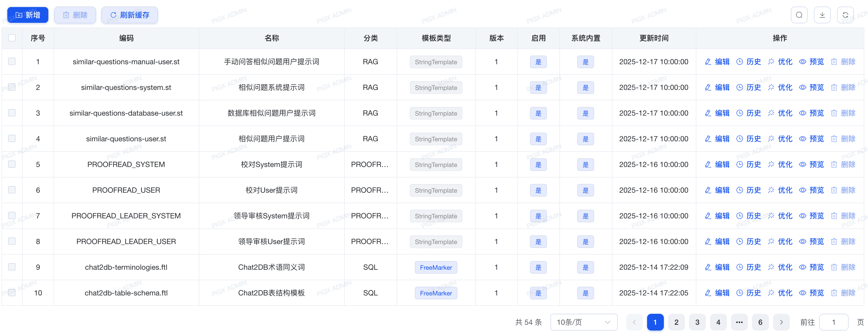Check the checkbox for row 3

[12, 113]
